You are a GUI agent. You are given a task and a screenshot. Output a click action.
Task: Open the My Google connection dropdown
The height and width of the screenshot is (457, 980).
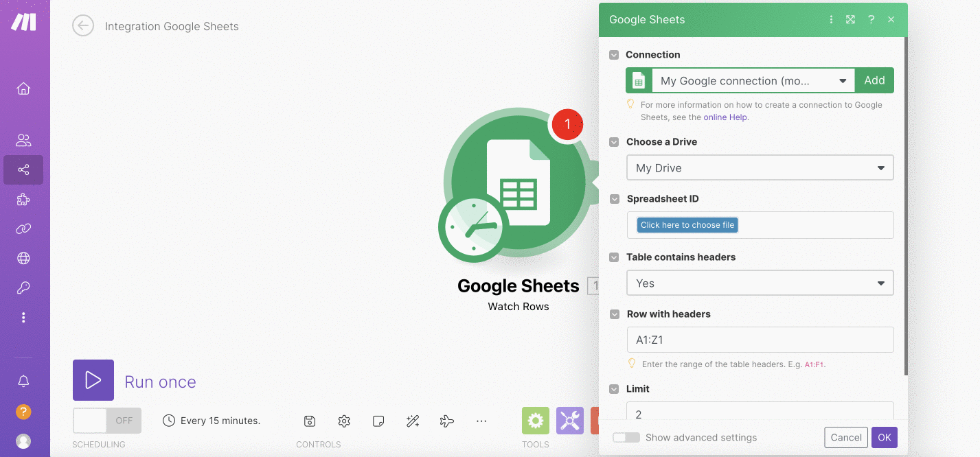[x=753, y=80]
